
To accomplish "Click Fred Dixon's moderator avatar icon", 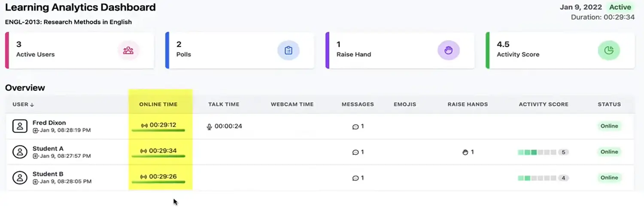I will click(x=20, y=126).
